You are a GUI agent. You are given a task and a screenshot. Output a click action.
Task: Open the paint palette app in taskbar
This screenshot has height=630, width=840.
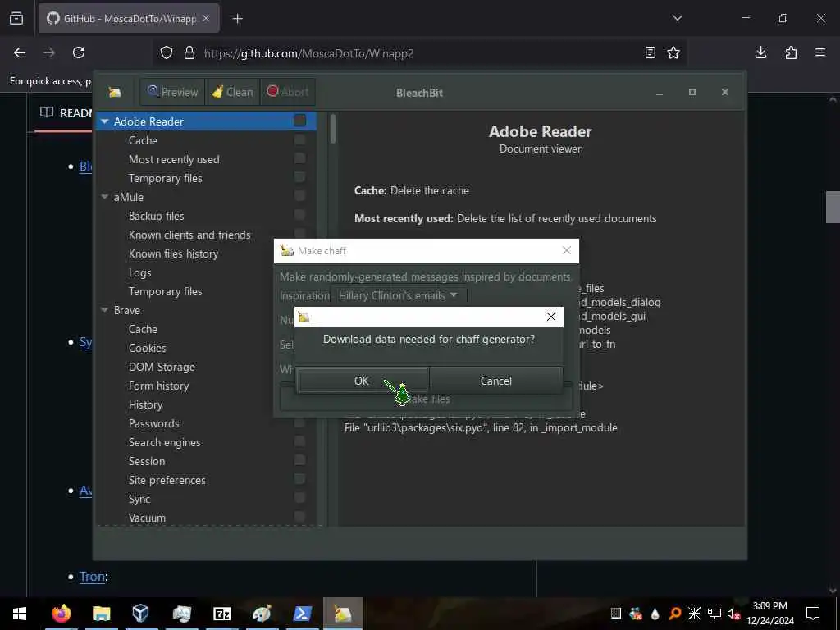[262, 614]
